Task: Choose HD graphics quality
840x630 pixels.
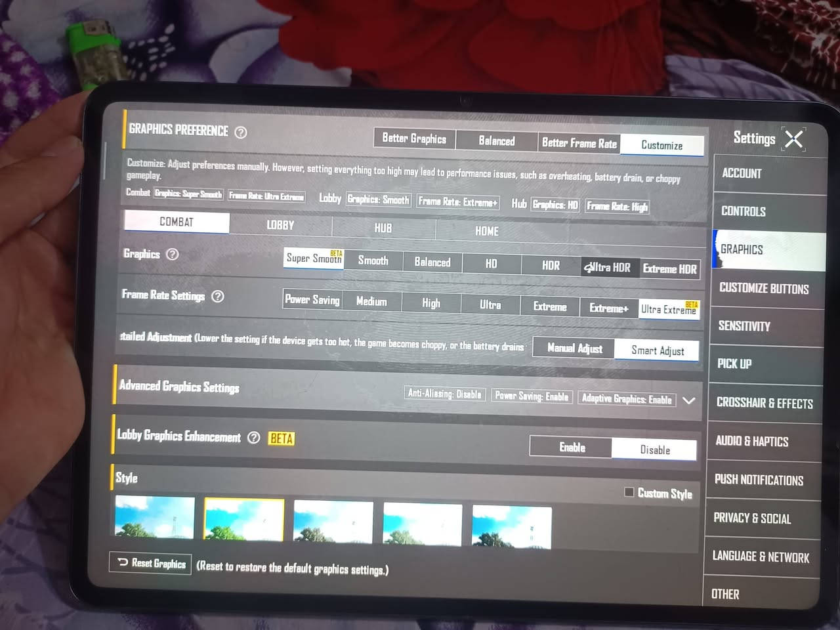Action: click(492, 264)
